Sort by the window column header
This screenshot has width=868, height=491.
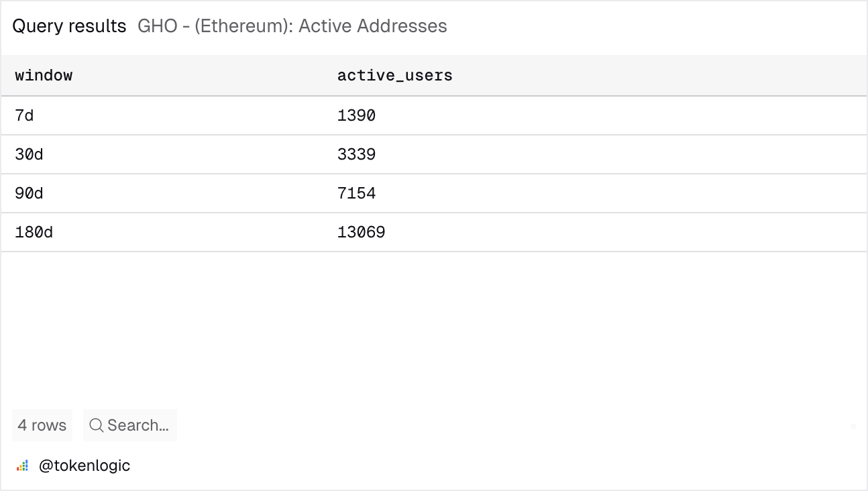pyautogui.click(x=44, y=76)
